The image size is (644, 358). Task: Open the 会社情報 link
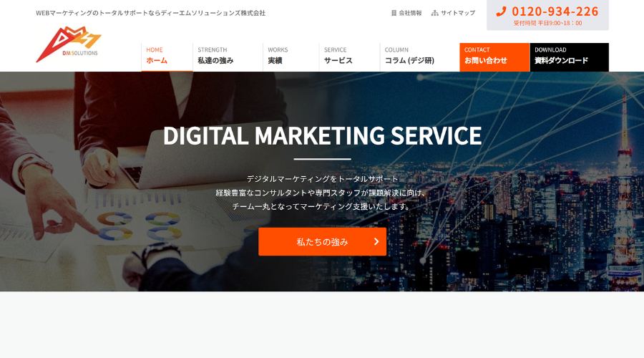(x=410, y=13)
